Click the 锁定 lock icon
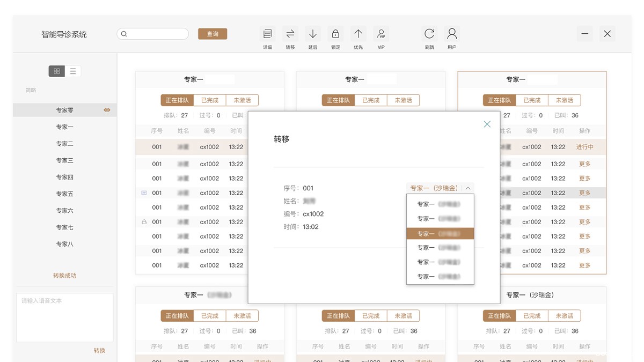This screenshot has width=644, height=362. (x=335, y=34)
